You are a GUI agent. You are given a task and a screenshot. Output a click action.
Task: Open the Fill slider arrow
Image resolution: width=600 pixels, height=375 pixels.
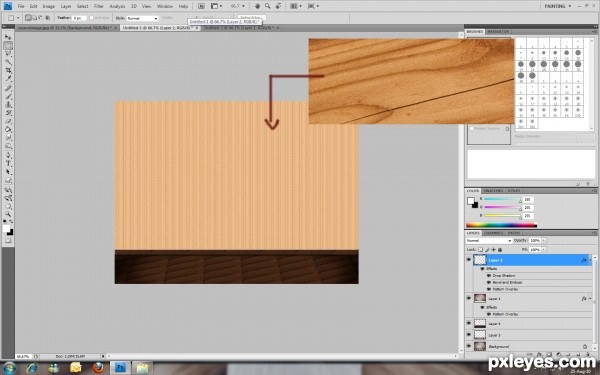click(x=544, y=249)
